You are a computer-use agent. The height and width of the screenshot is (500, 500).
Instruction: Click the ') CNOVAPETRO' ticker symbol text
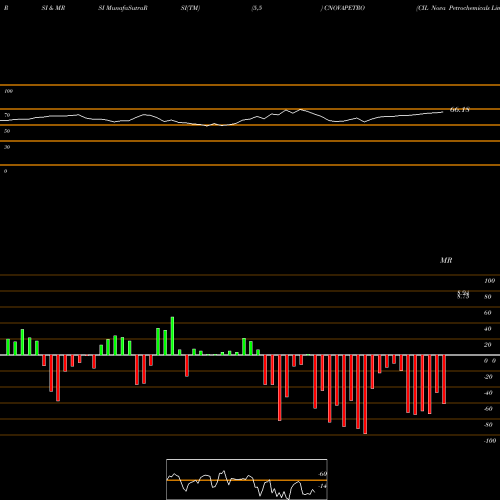pos(343,8)
